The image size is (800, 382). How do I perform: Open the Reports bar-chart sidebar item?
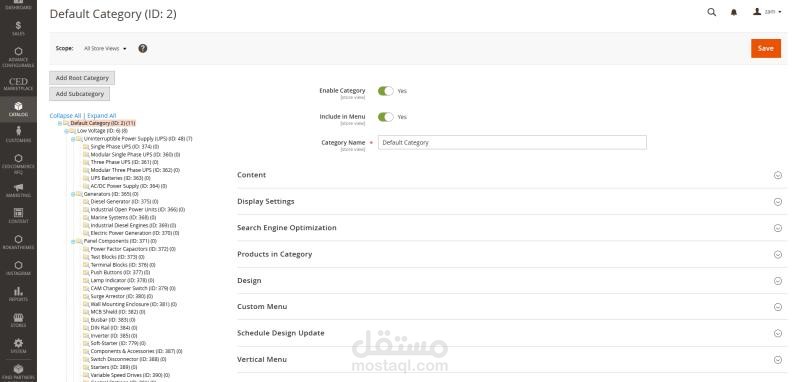(x=18, y=294)
